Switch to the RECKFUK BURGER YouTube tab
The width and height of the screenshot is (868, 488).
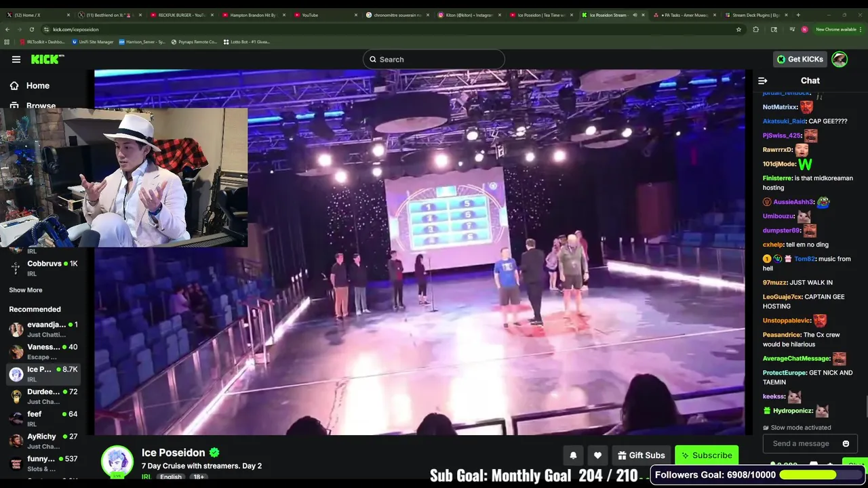(182, 15)
